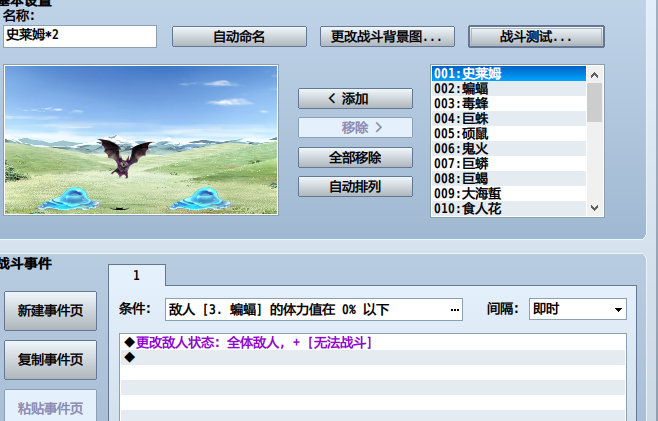
Task: Select 006:鬼火 in the enemy list
Action: (x=509, y=149)
